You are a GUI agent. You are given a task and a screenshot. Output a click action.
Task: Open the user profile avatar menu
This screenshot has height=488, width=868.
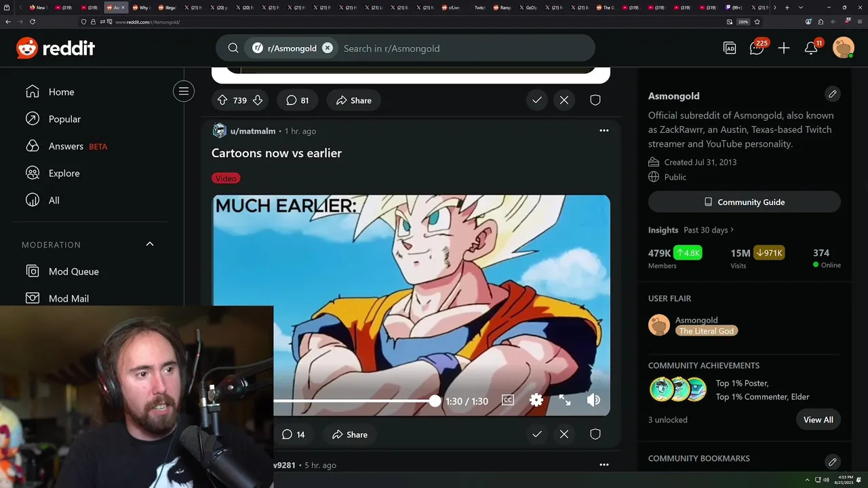tap(844, 47)
